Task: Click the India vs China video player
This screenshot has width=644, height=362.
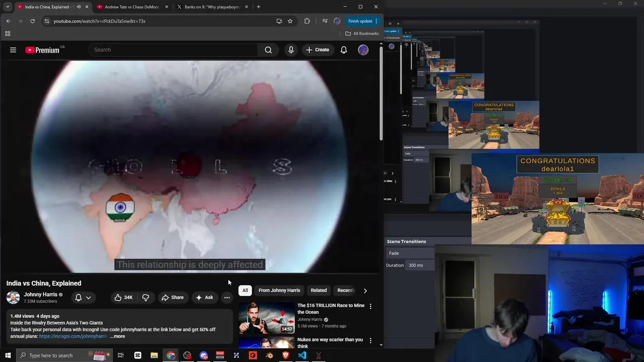Action: [x=190, y=166]
